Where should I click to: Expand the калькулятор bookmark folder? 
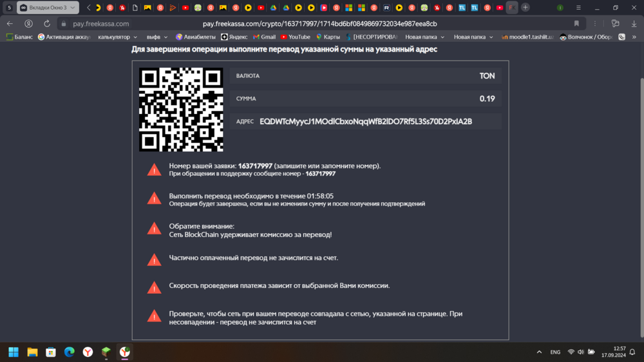coord(117,37)
